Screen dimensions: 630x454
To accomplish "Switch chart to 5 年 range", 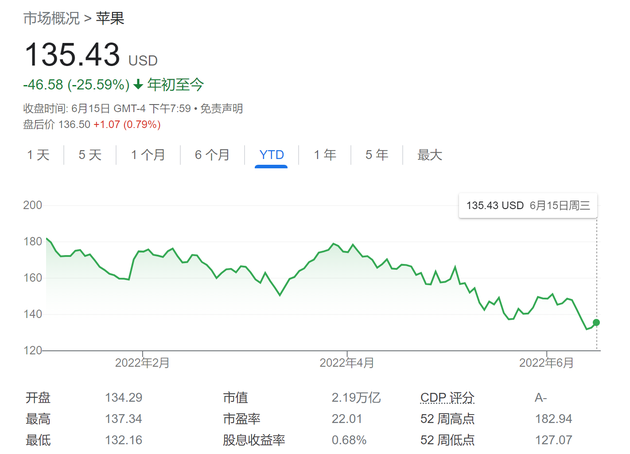I will (x=376, y=155).
